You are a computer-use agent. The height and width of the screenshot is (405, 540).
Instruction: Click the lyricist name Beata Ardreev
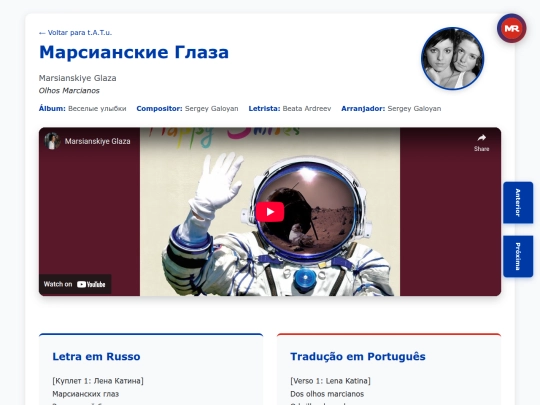click(307, 108)
